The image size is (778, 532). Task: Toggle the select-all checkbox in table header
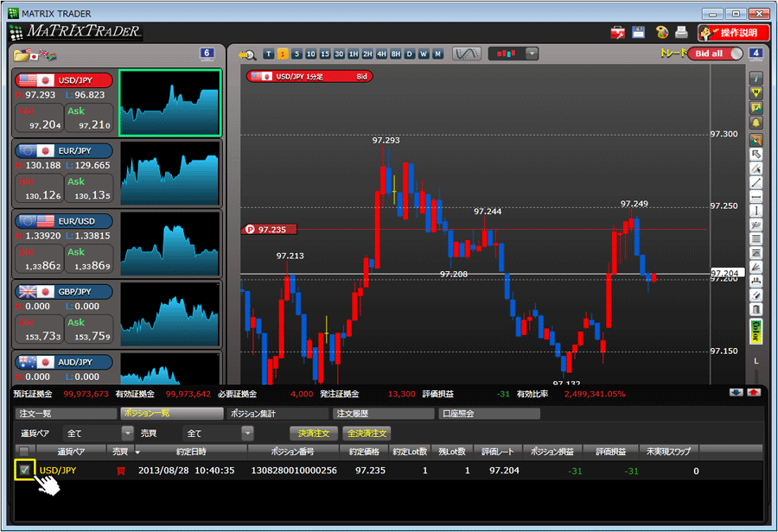point(24,451)
